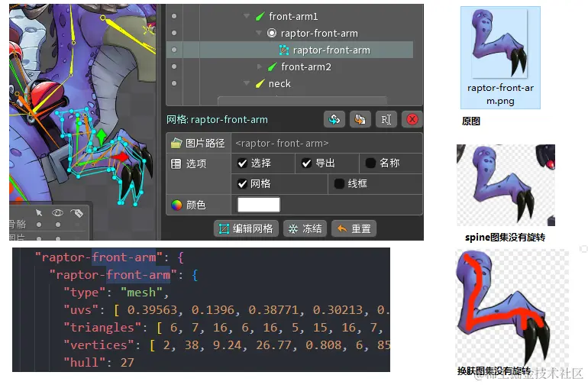
Task: Click the 编辑网格 button
Action: 247,228
